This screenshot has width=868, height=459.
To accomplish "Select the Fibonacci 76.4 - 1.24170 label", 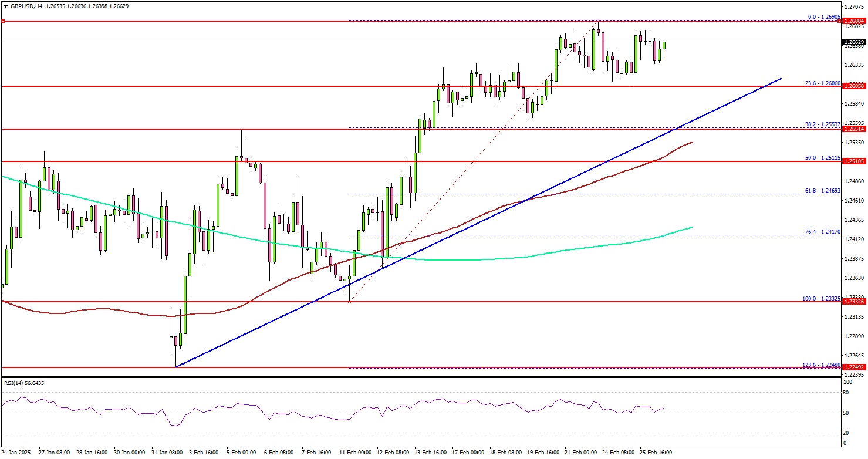I will (x=824, y=232).
